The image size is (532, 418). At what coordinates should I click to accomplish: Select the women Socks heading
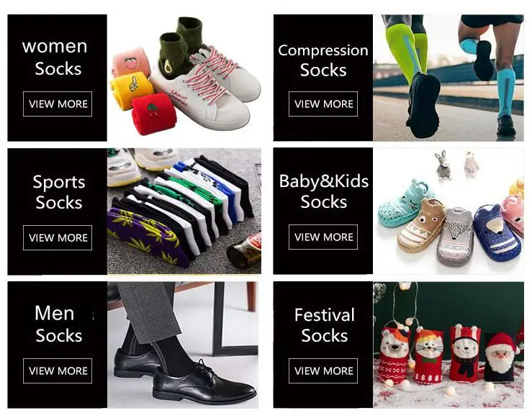pyautogui.click(x=55, y=57)
